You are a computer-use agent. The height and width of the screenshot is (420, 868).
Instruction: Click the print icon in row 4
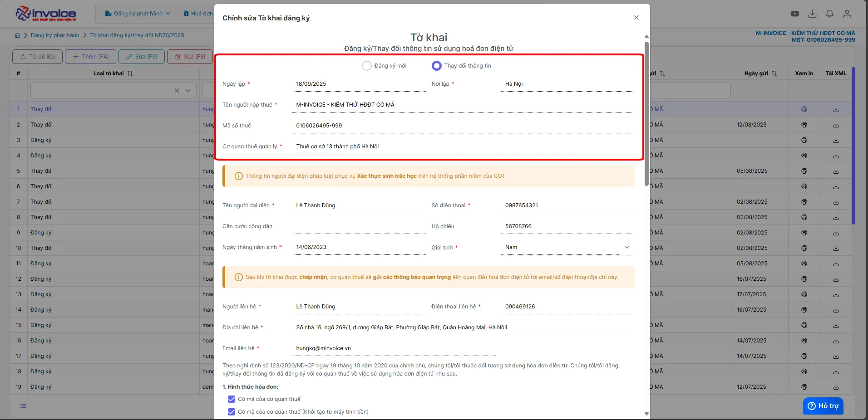coord(804,156)
